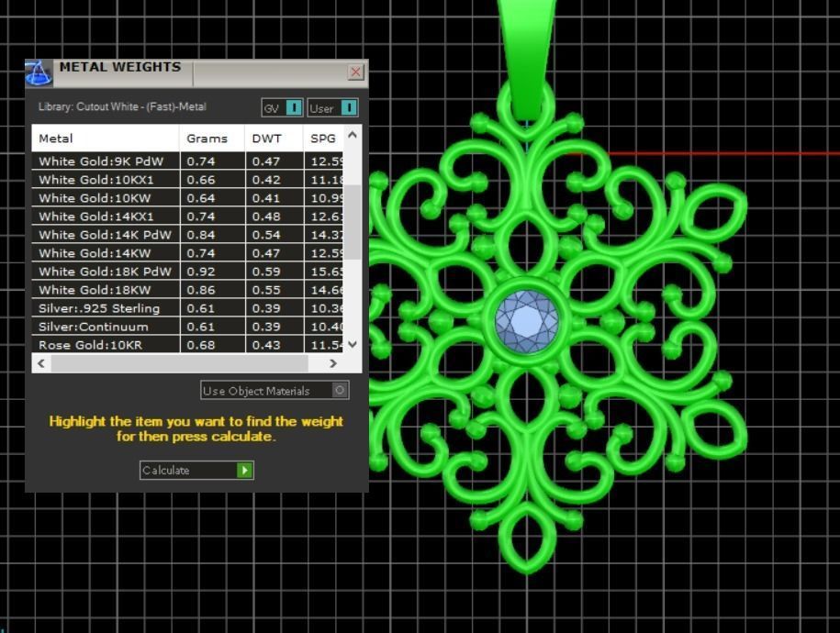Click the vertical scrollbar thumb of metals list
The height and width of the screenshot is (633, 840).
352,222
